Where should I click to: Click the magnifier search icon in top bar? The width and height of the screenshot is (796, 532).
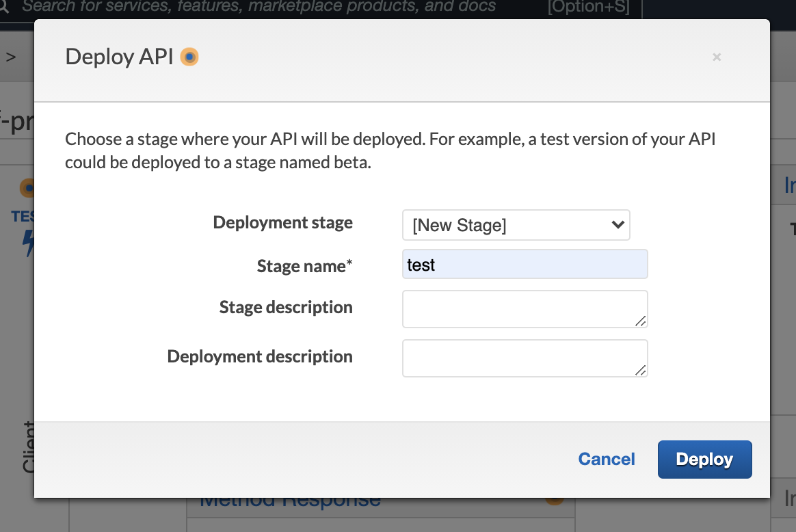pyautogui.click(x=5, y=8)
